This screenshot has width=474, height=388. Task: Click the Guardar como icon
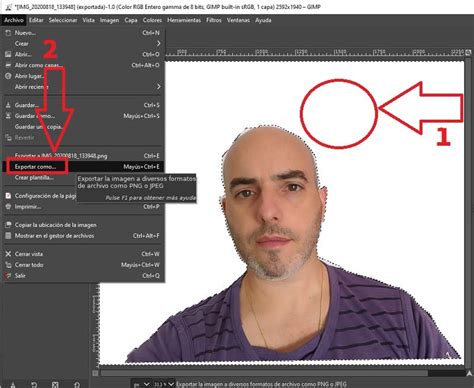click(8, 116)
